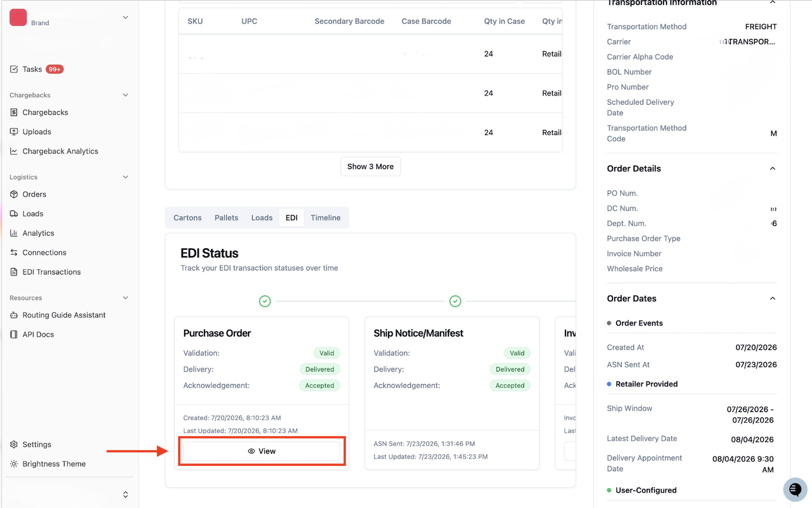Image resolution: width=812 pixels, height=508 pixels.
Task: Select the EDI tab
Action: click(291, 217)
